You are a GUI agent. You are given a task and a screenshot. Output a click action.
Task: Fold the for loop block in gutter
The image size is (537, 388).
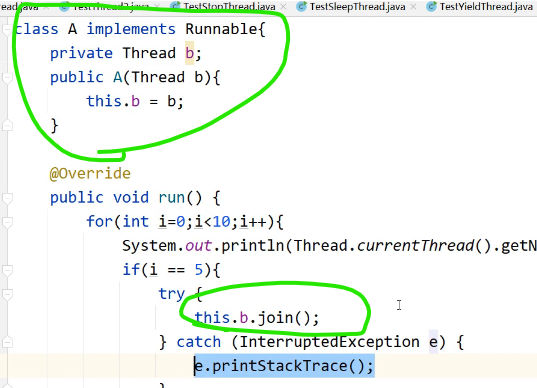click(x=7, y=222)
